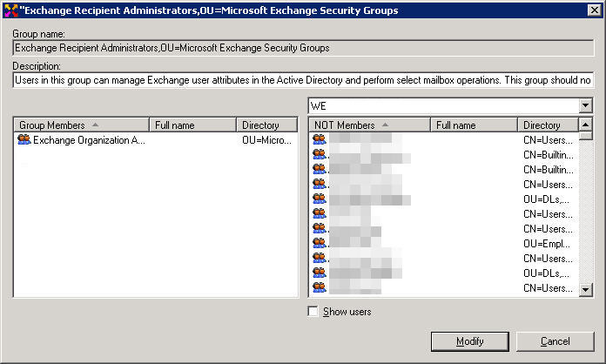This screenshot has width=606, height=364.
Task: Select group icon in first CN=Builtin row
Action: point(320,154)
